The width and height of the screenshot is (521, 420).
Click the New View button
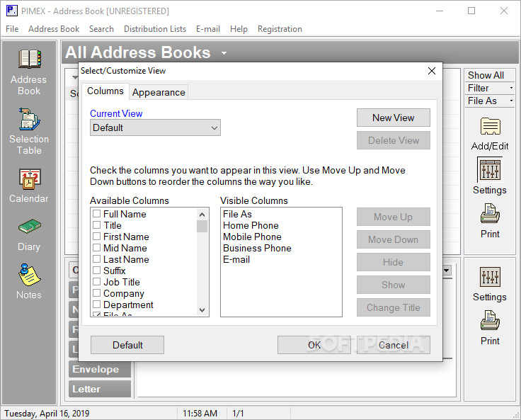point(394,118)
